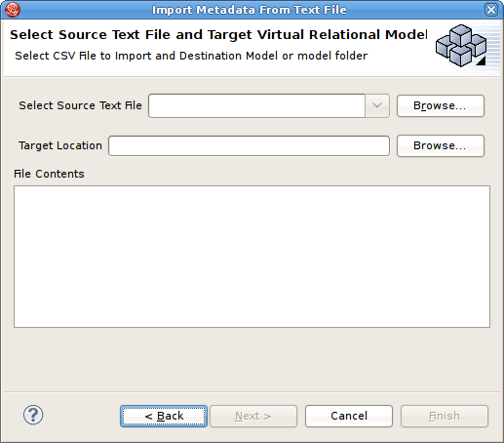
Task: Click the disabled Next button
Action: click(253, 416)
